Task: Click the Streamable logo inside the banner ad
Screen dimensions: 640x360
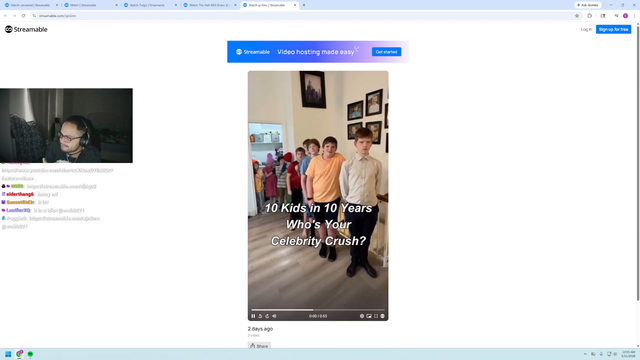Action: (x=253, y=52)
